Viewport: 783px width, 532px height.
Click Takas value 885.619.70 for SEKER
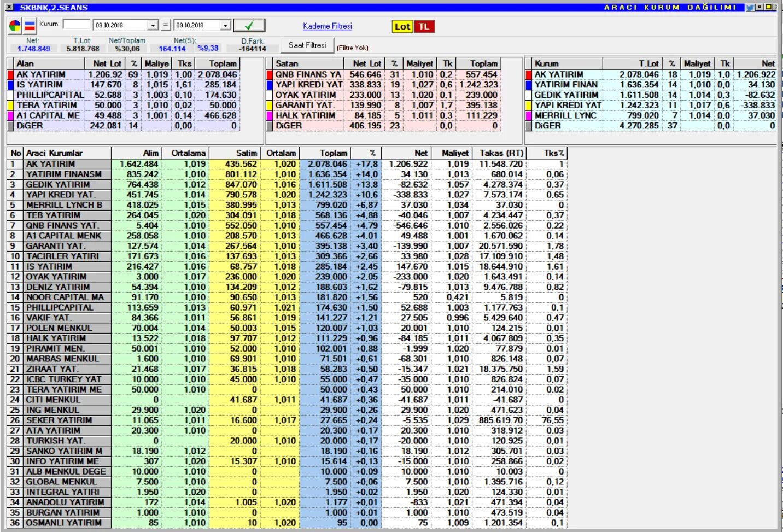coord(500,420)
